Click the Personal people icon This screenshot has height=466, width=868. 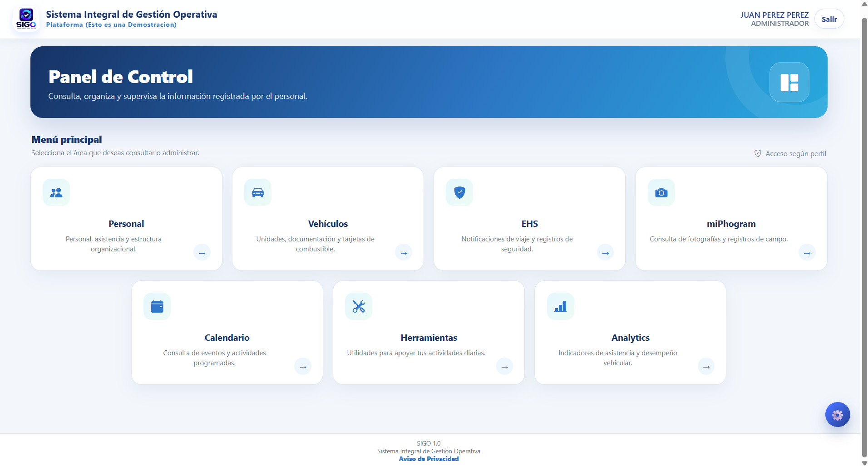click(56, 192)
